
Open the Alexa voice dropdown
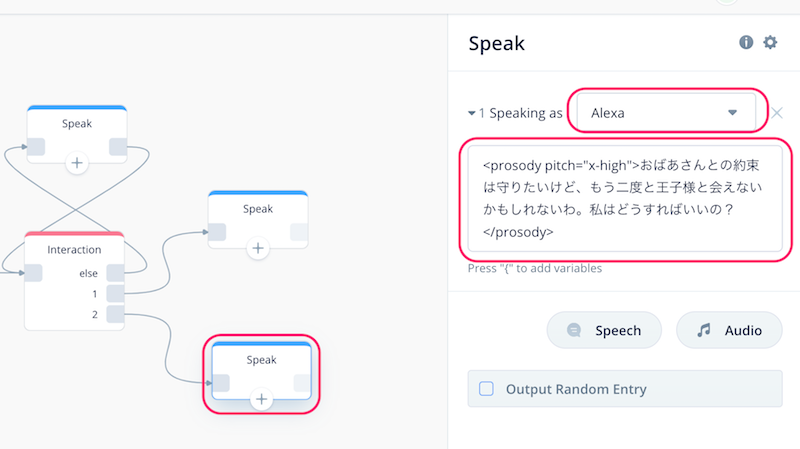point(666,113)
